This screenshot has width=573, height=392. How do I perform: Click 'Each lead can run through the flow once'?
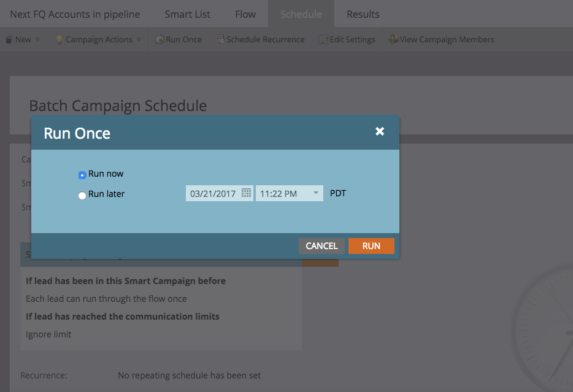[106, 299]
